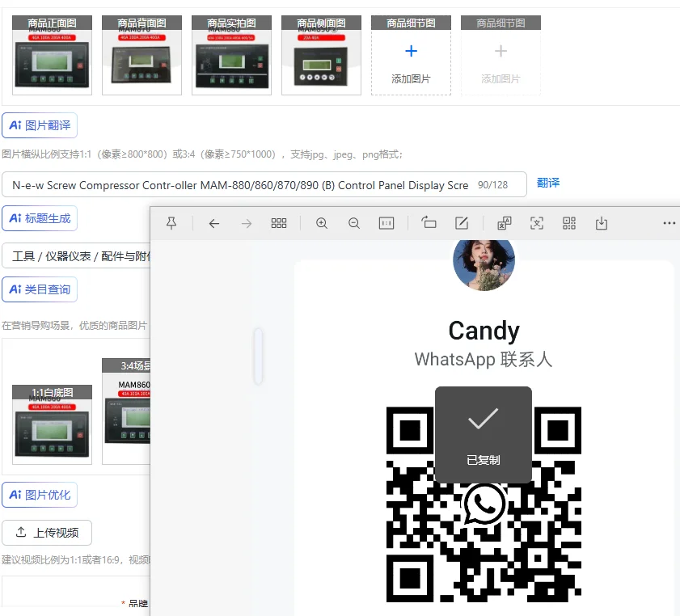
Task: Save image using download icon
Action: (602, 223)
